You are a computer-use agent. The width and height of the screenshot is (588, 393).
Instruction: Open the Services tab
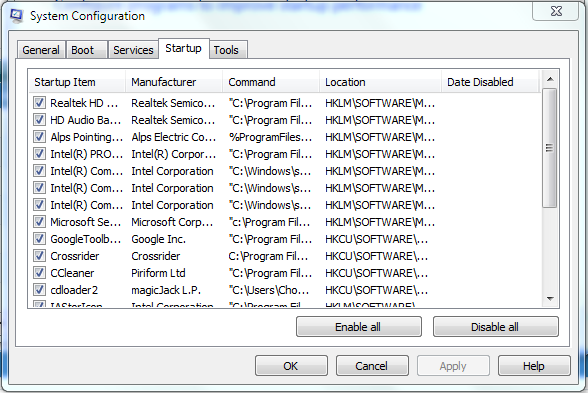133,50
